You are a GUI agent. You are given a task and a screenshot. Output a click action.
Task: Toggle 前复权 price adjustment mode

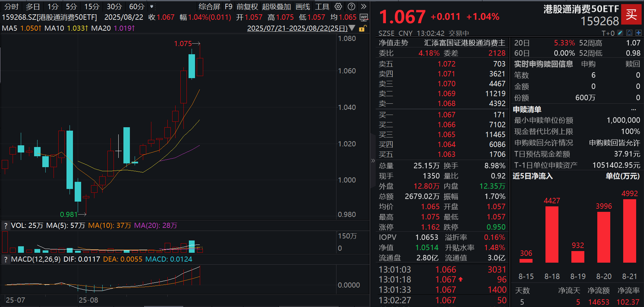point(247,6)
